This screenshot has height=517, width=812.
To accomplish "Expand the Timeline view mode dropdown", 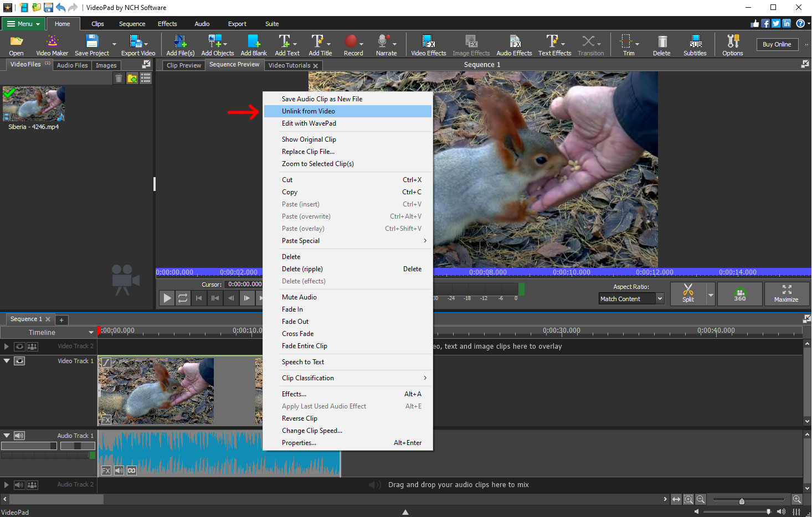I will tap(91, 333).
